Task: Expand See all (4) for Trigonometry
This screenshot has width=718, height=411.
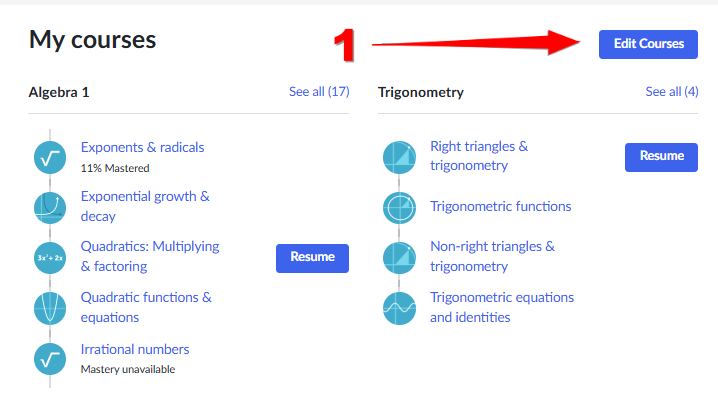Action: click(672, 92)
